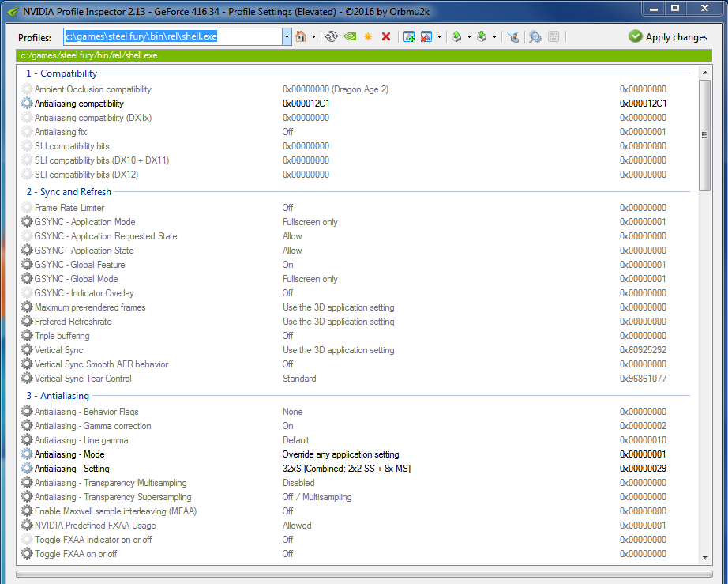
Task: Open the dropdown arrow next to the home icon
Action: click(313, 36)
